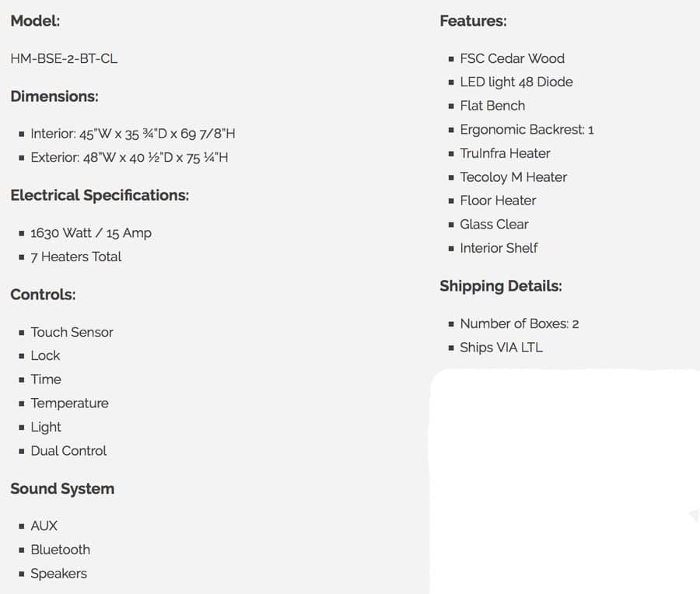Click the Features heading
The height and width of the screenshot is (594, 700).
click(473, 21)
